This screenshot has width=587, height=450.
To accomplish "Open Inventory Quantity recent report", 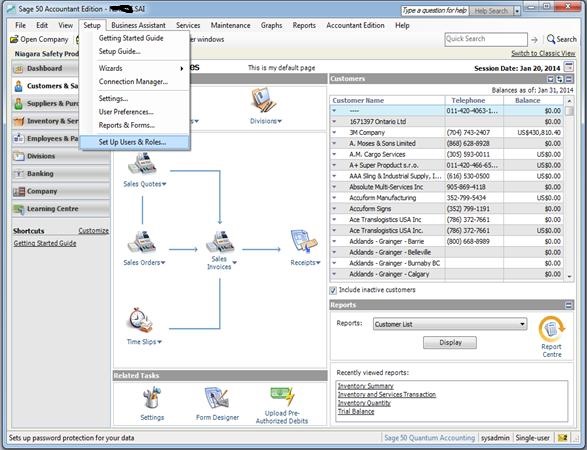I will 364,403.
